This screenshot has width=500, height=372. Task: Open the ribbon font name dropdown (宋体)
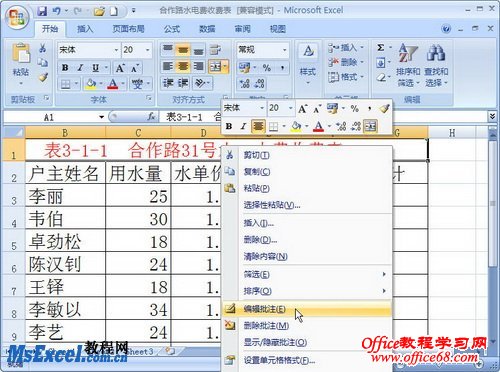click(116, 50)
